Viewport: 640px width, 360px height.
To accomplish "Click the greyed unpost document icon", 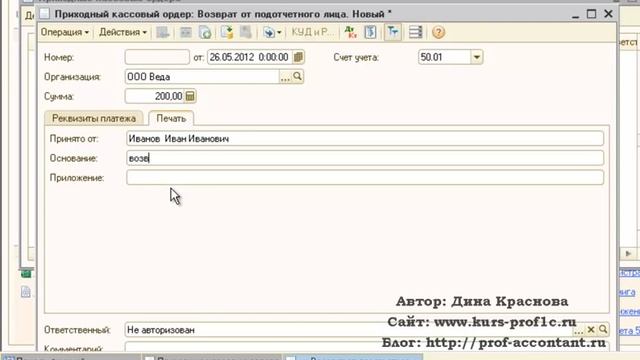I will pos(246,32).
